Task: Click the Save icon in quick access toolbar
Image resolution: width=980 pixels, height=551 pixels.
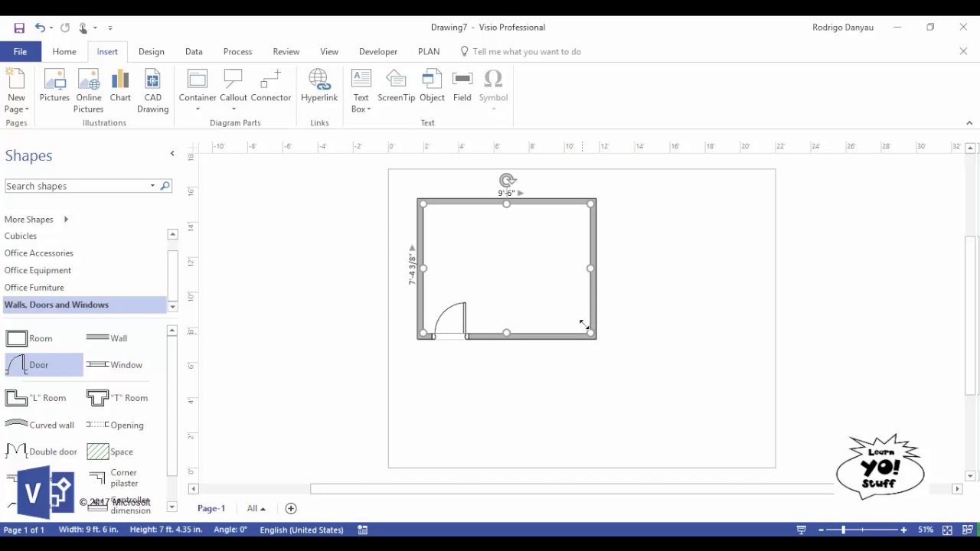Action: pyautogui.click(x=19, y=28)
